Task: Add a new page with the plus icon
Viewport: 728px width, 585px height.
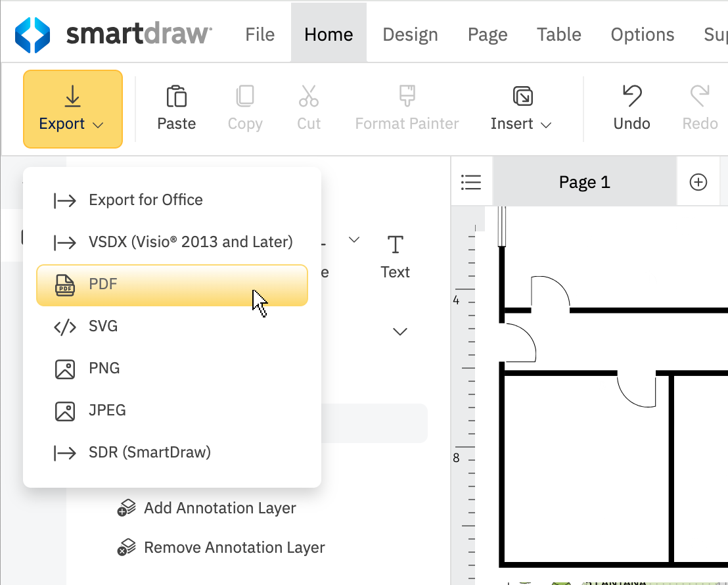Action: pos(698,181)
